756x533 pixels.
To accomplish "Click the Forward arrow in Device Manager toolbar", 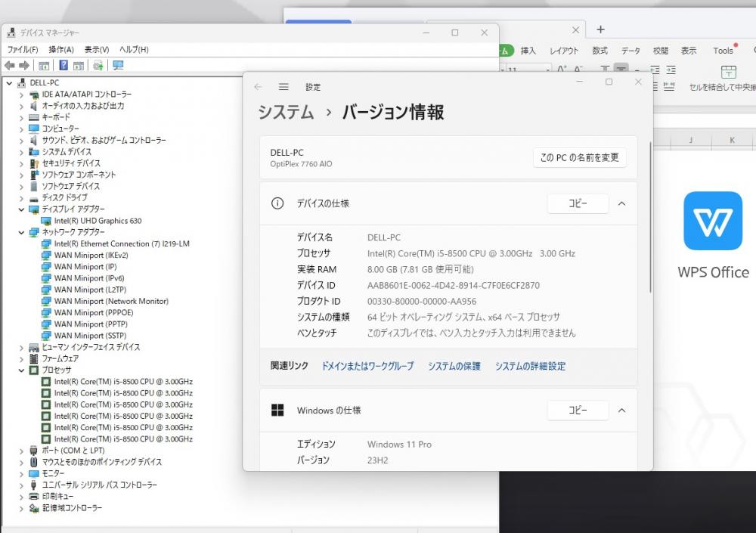I will click(24, 65).
